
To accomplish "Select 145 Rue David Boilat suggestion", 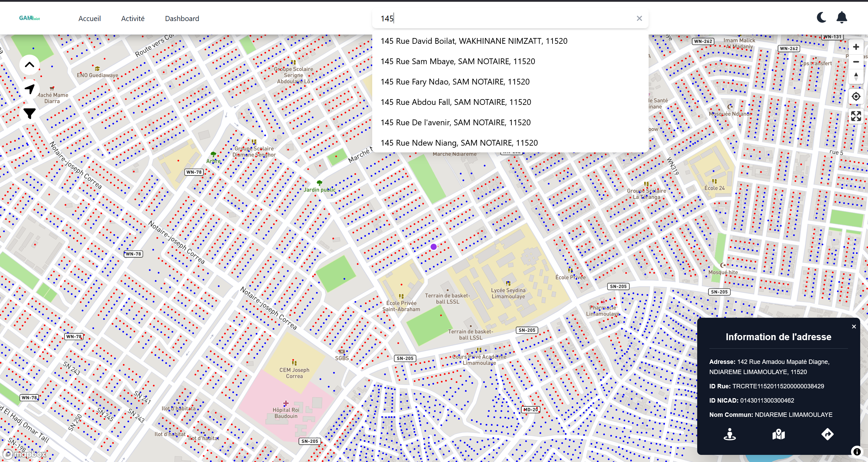I will pos(510,41).
